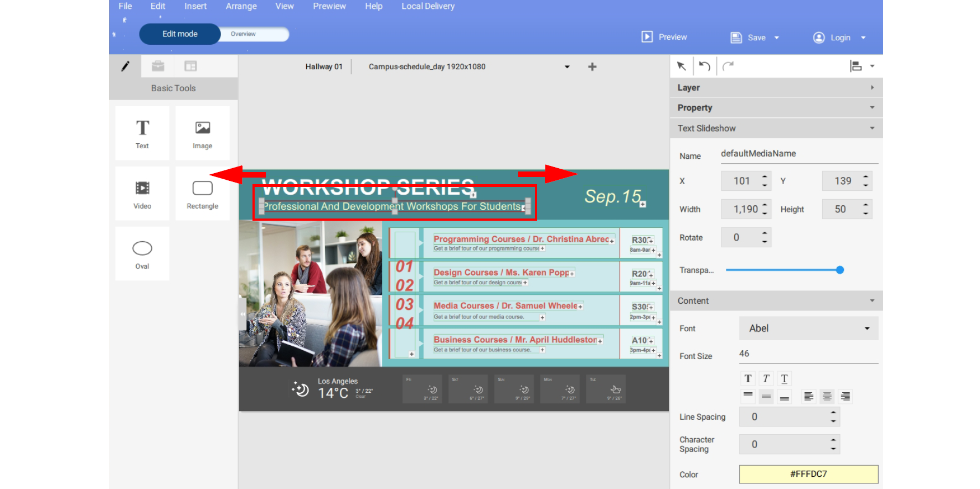Click the Name field defaultMediaName

click(798, 154)
